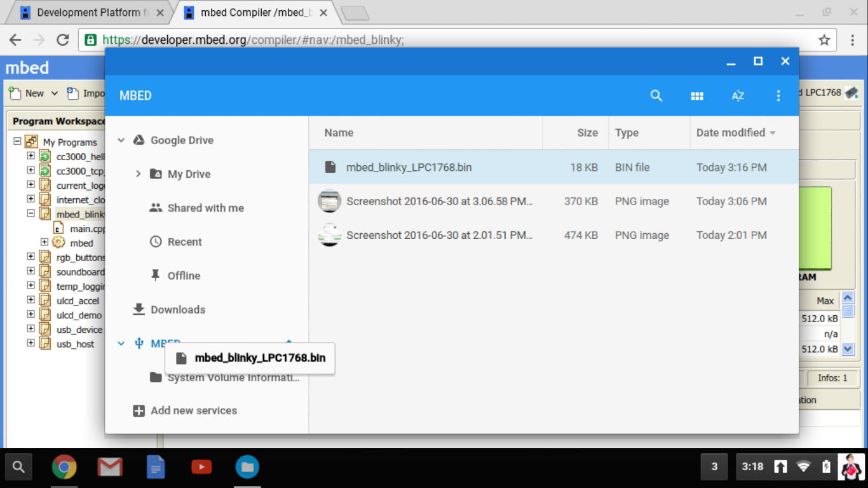This screenshot has height=488, width=868.
Task: Reload the mbed compiler page
Action: point(62,40)
